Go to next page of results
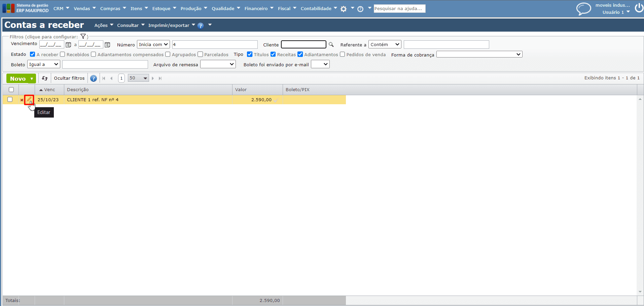 [153, 78]
